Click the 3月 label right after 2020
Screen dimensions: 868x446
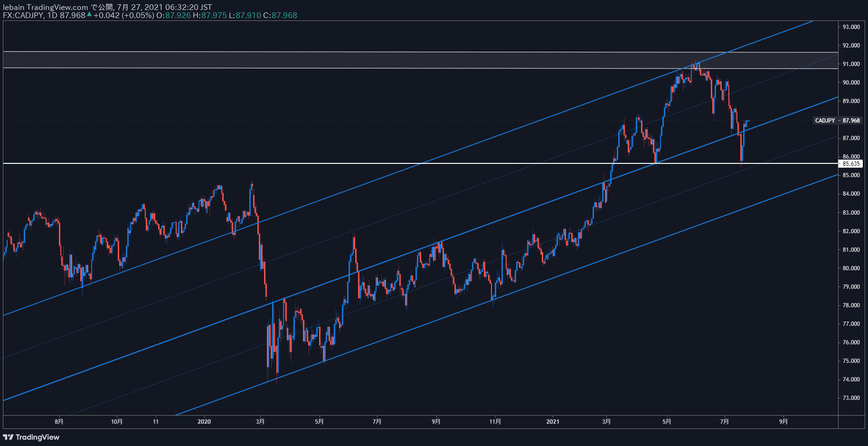tap(260, 422)
